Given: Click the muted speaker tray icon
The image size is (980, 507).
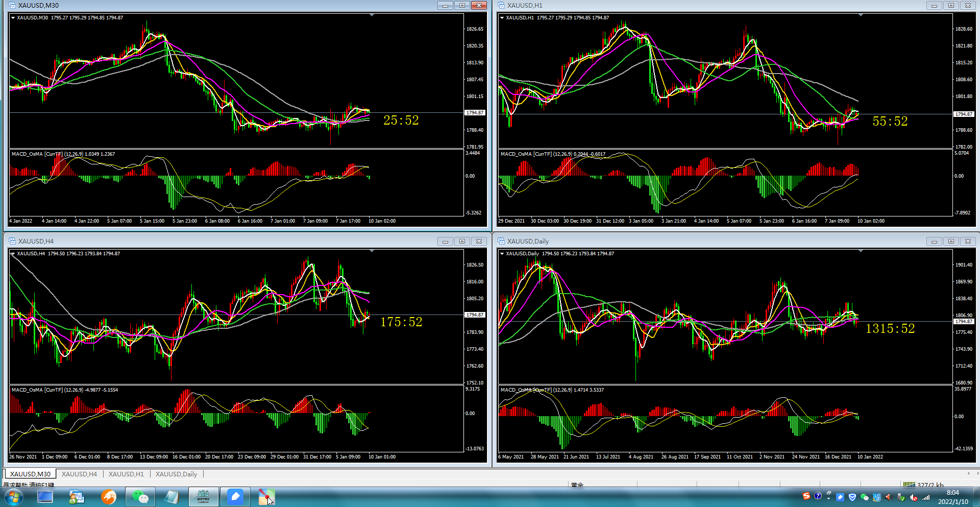Looking at the screenshot, I should tap(913, 497).
